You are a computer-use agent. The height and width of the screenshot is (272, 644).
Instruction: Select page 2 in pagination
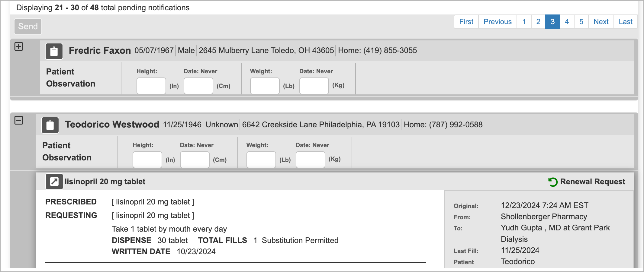538,22
